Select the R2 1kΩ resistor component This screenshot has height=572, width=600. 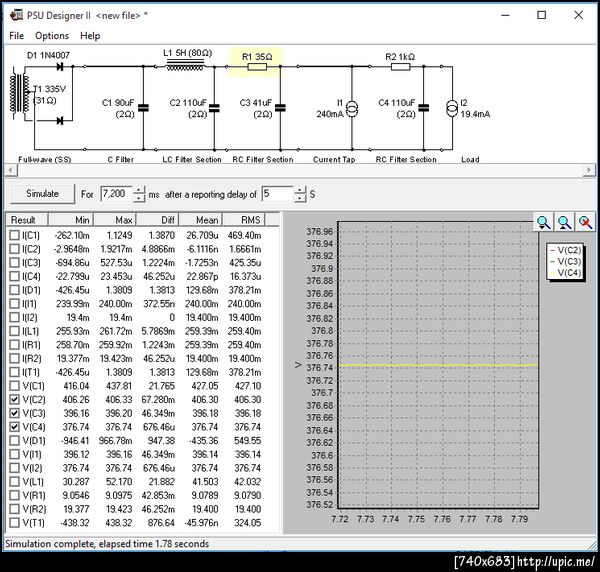(x=399, y=67)
